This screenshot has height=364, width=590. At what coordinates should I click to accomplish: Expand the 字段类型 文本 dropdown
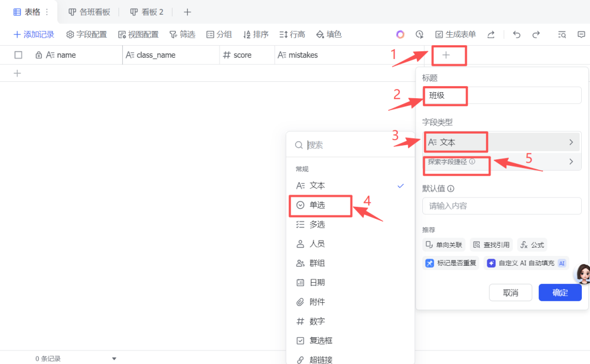point(501,141)
